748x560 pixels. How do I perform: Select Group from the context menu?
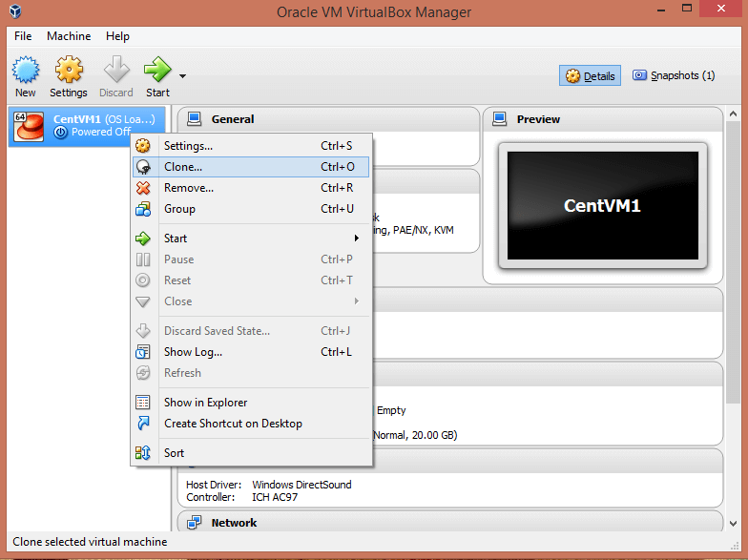pyautogui.click(x=179, y=209)
